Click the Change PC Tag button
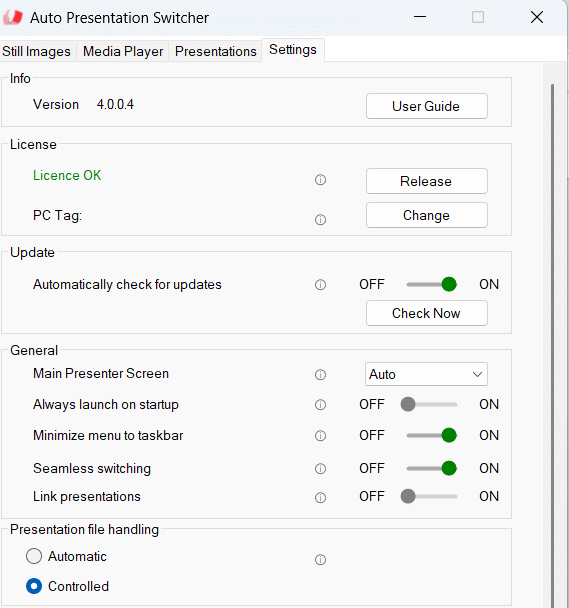The height and width of the screenshot is (608, 569). pyautogui.click(x=427, y=215)
